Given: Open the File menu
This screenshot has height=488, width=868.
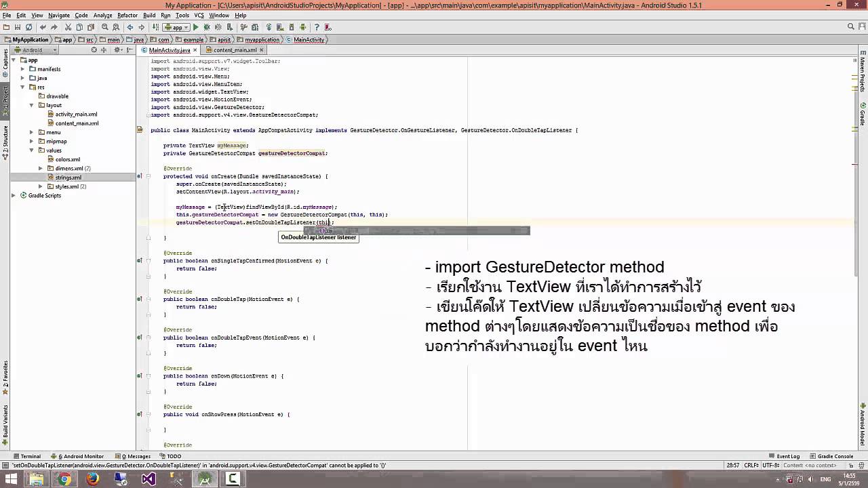Looking at the screenshot, I should (x=7, y=15).
